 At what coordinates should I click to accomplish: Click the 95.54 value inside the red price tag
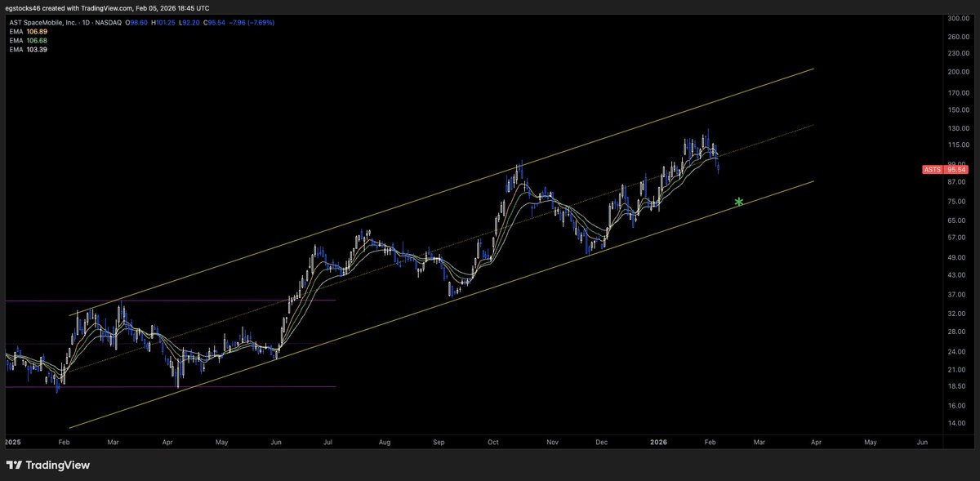point(957,169)
